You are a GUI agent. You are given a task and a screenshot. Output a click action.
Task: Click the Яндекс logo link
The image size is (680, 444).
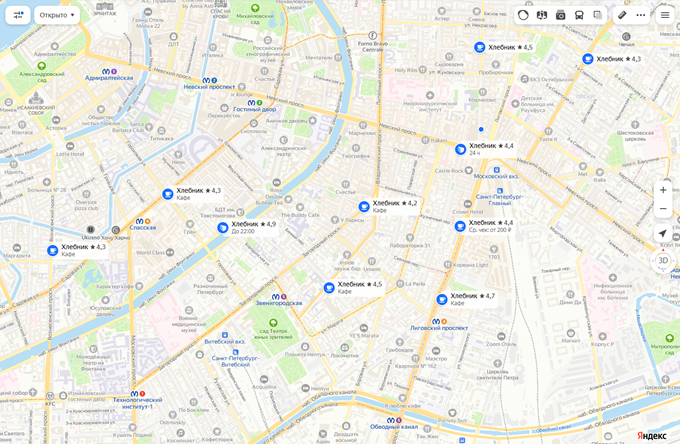652,436
